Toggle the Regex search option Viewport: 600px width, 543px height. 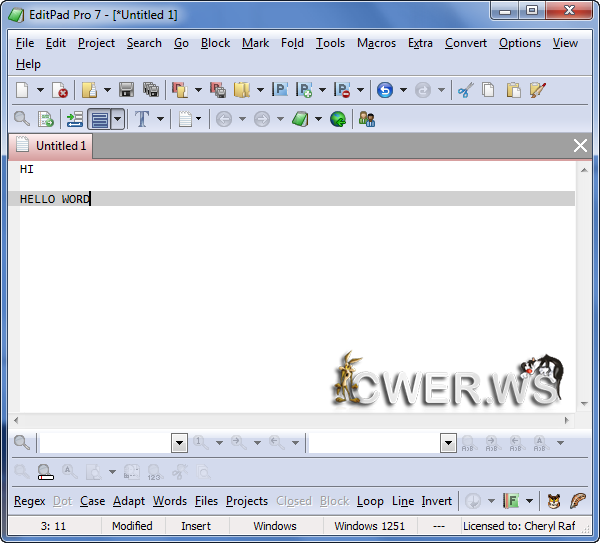(x=30, y=501)
